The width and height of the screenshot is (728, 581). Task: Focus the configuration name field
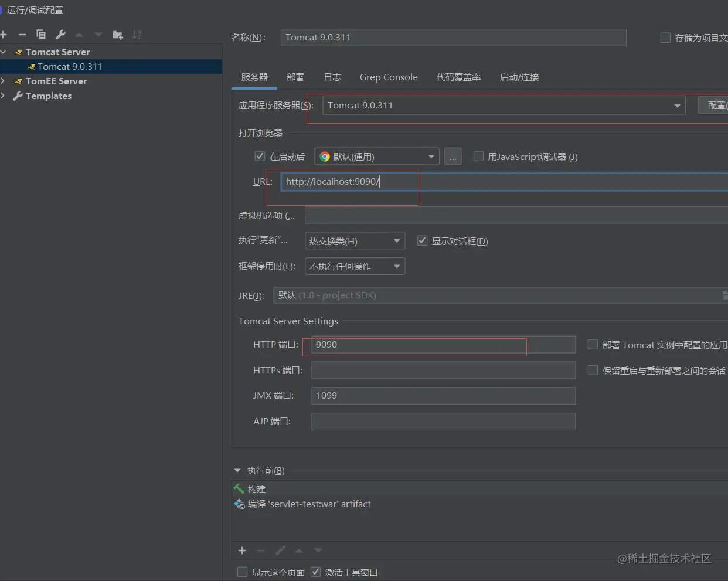point(453,38)
